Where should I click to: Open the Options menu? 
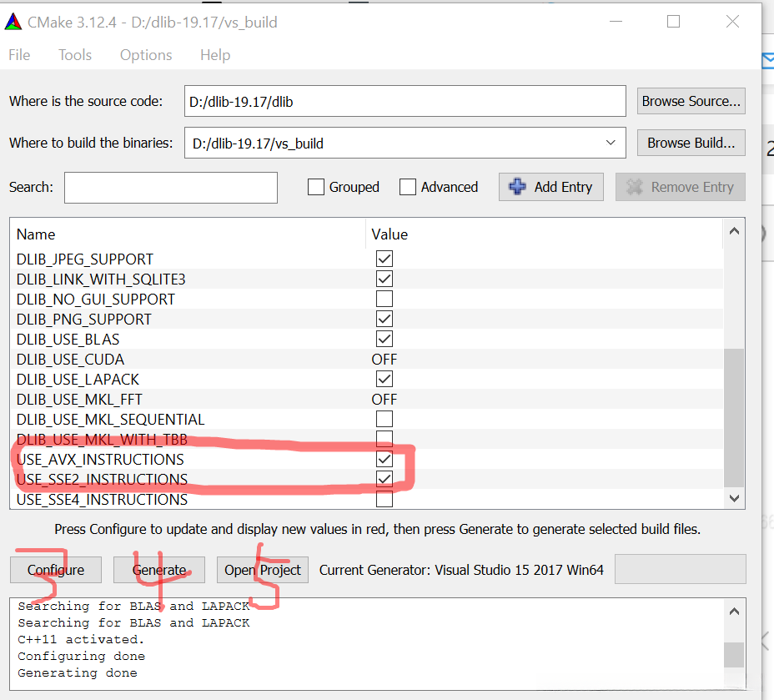[146, 55]
